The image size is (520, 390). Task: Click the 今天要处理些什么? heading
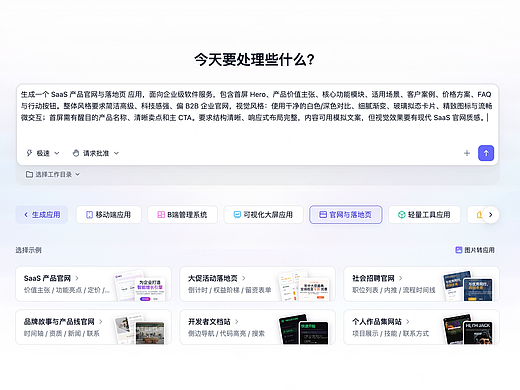click(x=254, y=60)
